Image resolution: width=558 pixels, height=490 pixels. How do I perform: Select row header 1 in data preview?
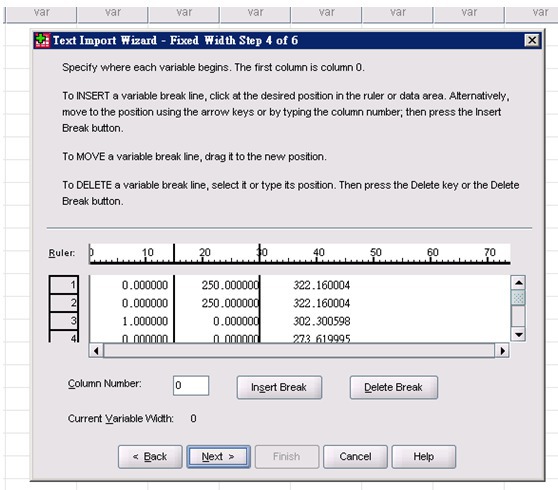point(64,284)
